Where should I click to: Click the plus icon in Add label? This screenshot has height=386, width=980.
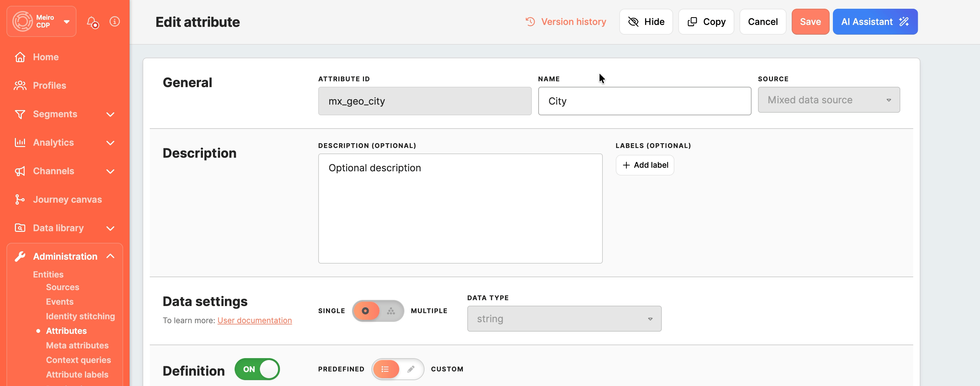[x=626, y=165]
